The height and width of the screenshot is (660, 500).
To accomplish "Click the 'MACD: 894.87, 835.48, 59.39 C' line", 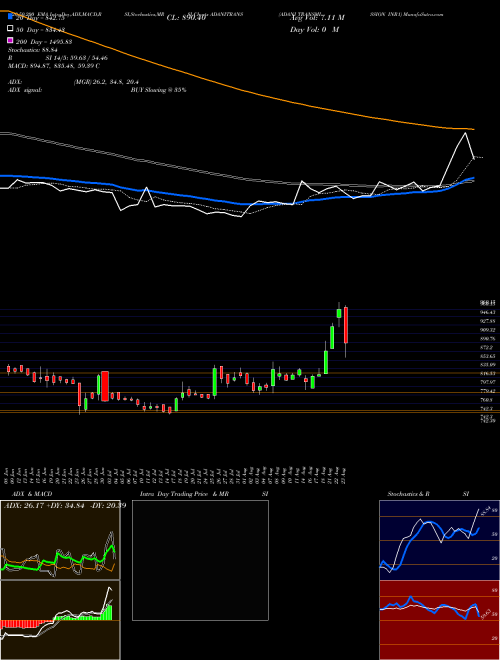I will pyautogui.click(x=53, y=66).
